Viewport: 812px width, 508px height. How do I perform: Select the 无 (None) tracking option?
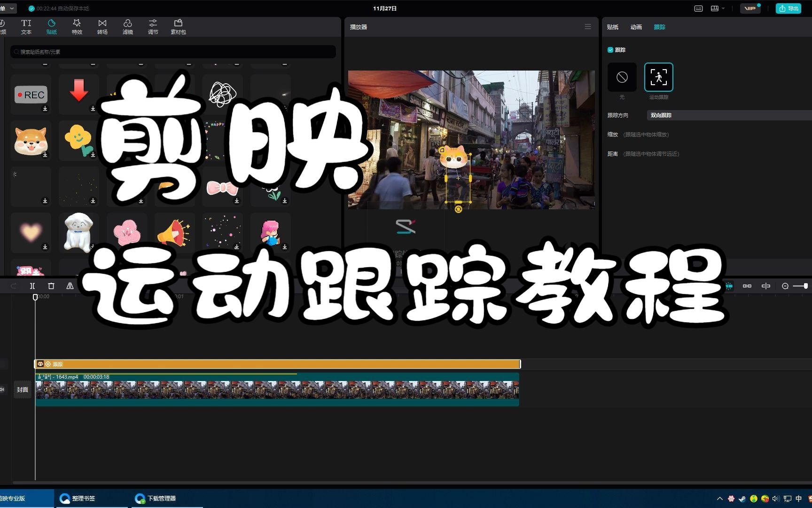coord(622,77)
